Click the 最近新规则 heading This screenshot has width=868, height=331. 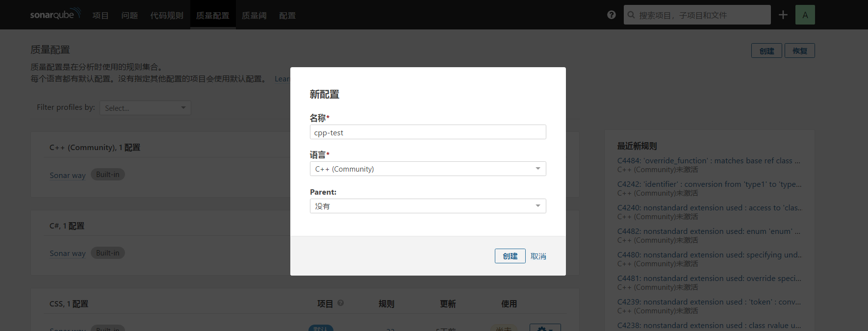[637, 146]
